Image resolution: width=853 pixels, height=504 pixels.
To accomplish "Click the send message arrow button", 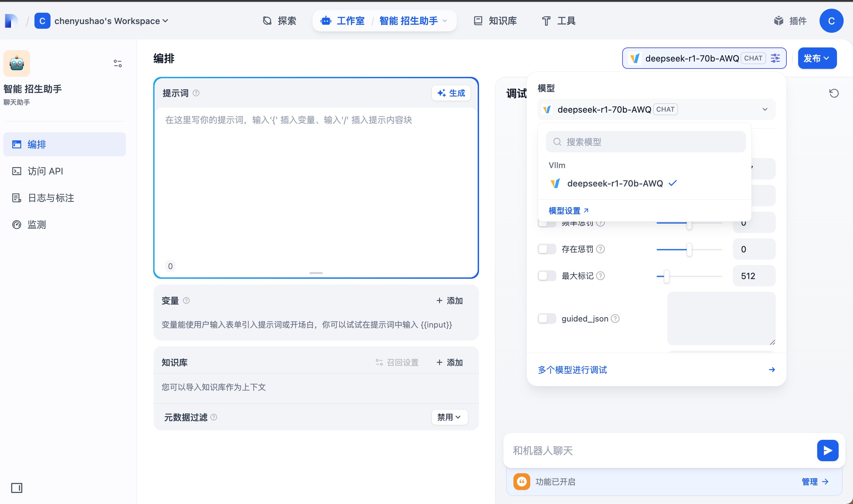I will click(828, 451).
